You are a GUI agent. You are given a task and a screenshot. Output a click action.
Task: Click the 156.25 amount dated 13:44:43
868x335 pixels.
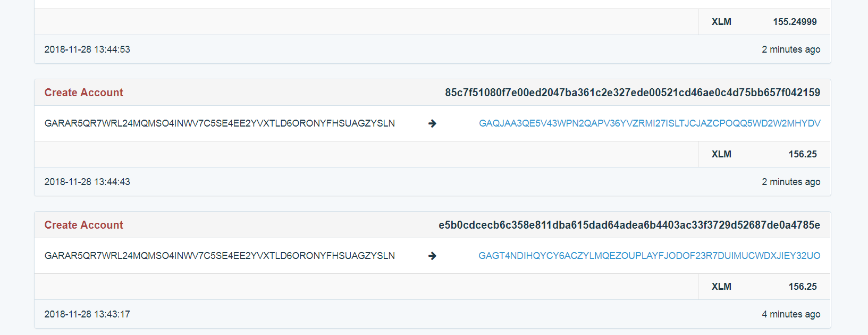coord(803,154)
